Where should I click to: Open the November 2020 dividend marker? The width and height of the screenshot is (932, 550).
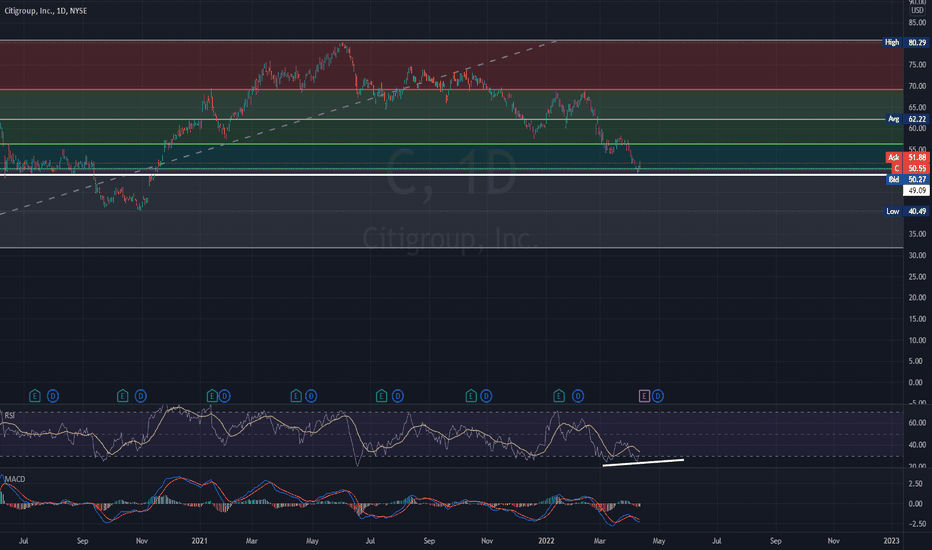coord(141,396)
